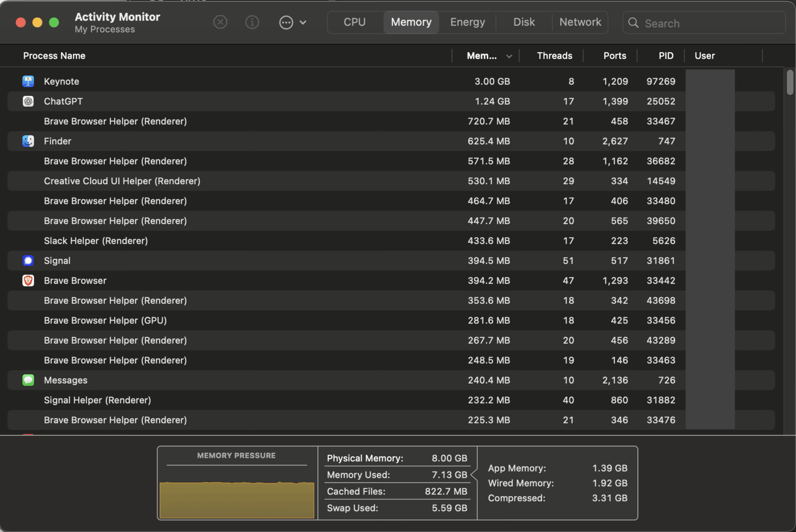Sort by Threads column header
796x532 pixels.
554,56
